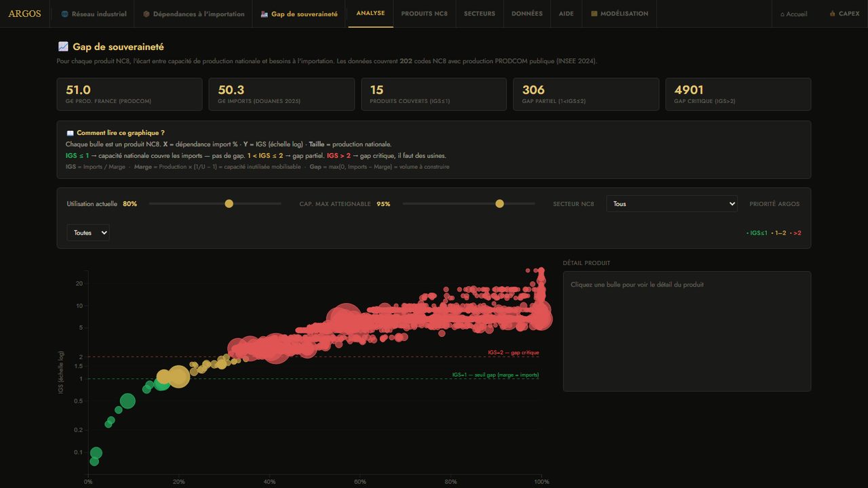
Task: Open the Modélisation tab
Action: pos(620,14)
